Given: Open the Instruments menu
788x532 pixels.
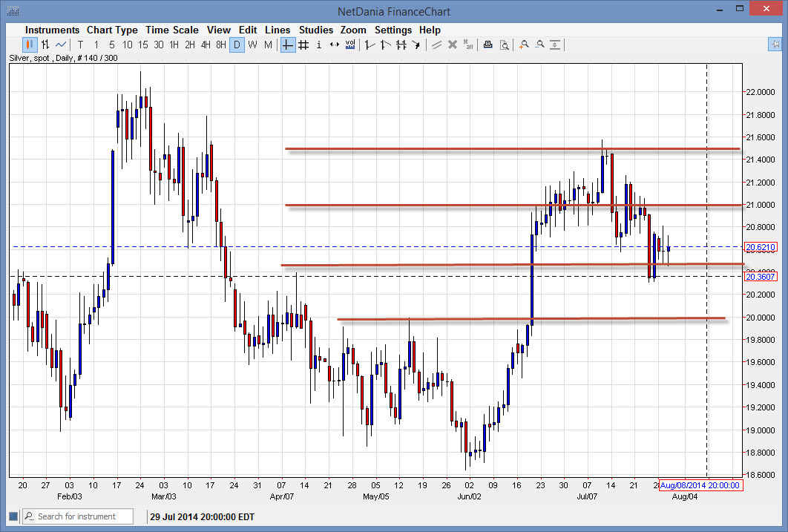Looking at the screenshot, I should (53, 30).
